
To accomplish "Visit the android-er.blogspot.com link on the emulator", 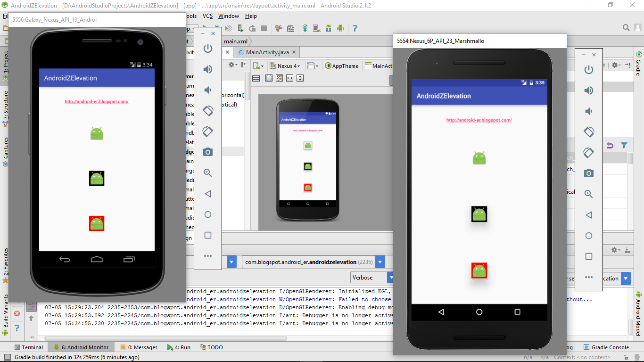I will coord(97,101).
